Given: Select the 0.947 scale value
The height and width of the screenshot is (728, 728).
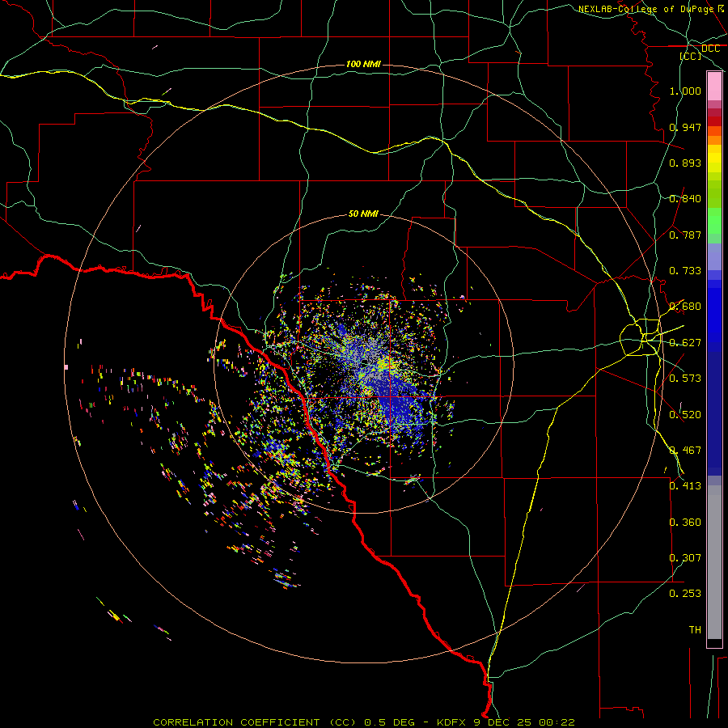Looking at the screenshot, I should click(685, 127).
